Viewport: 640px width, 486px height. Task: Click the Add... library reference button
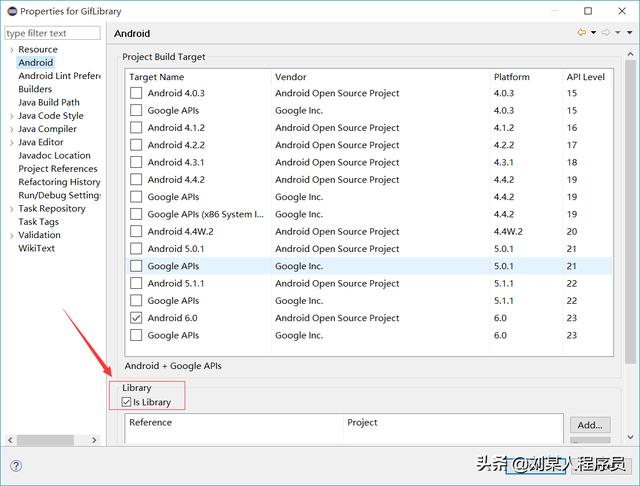pos(590,425)
